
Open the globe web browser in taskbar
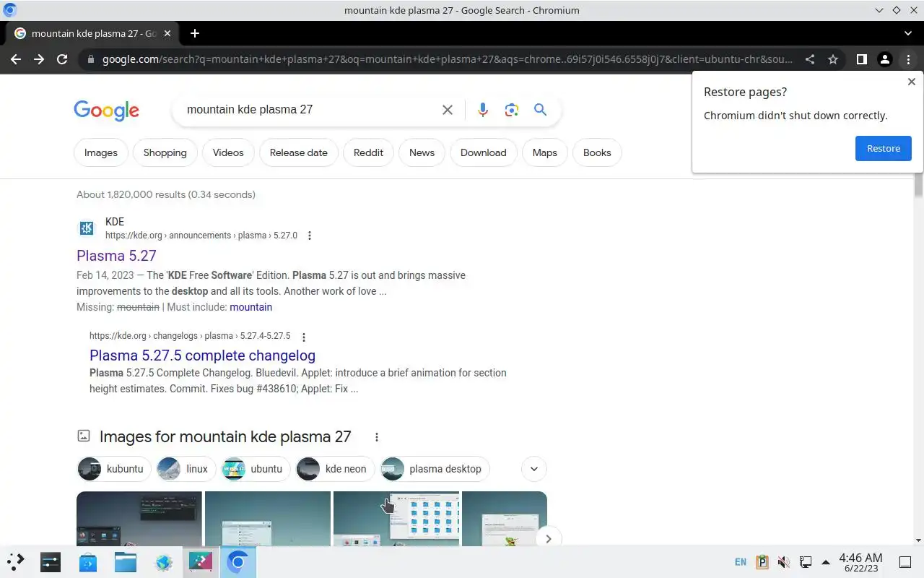163,561
